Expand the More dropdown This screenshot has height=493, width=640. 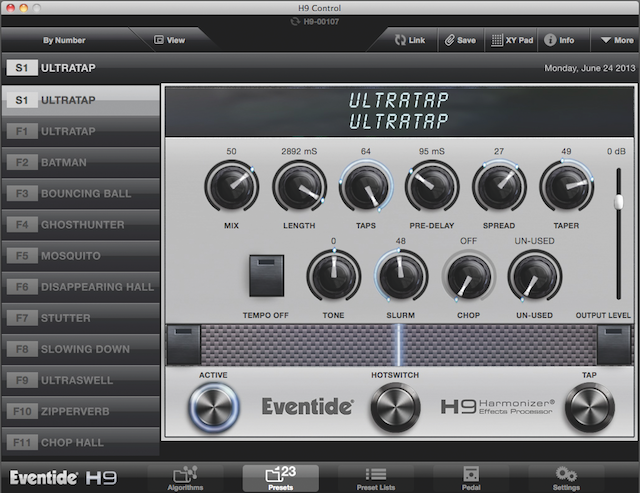tap(617, 40)
